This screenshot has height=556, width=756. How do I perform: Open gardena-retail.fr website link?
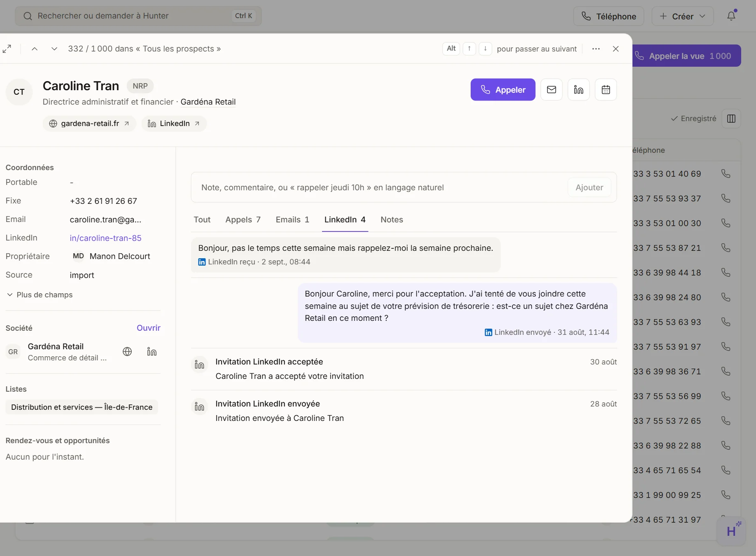89,124
